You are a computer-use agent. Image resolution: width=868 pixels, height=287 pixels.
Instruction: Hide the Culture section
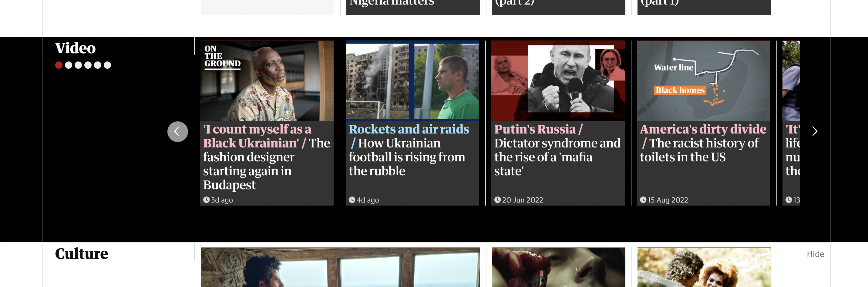click(815, 254)
